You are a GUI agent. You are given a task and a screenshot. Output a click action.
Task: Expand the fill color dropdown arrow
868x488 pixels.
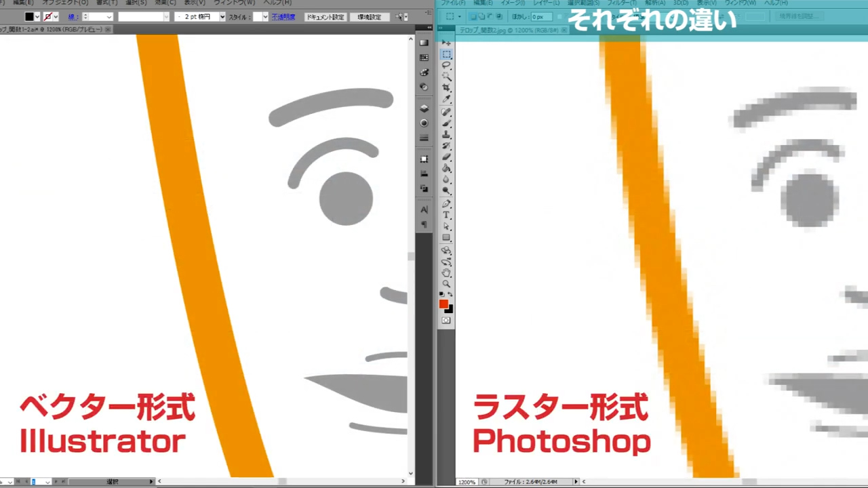coord(37,16)
